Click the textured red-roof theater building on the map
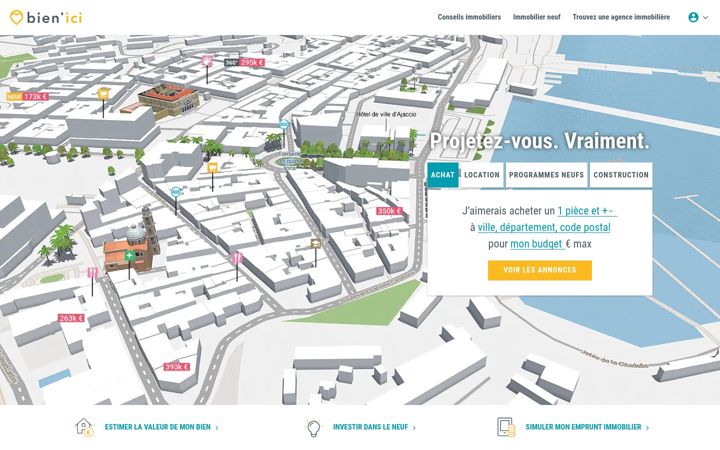The width and height of the screenshot is (720, 450). click(169, 100)
